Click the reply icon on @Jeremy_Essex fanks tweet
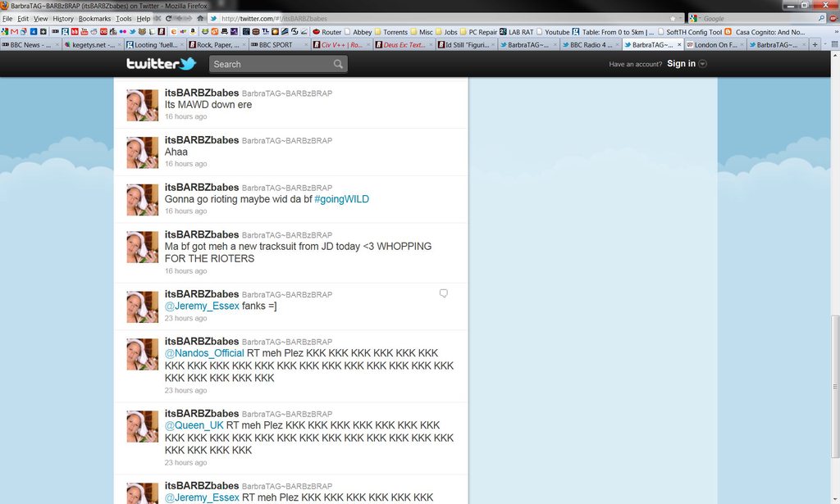This screenshot has width=840, height=504. click(x=444, y=293)
